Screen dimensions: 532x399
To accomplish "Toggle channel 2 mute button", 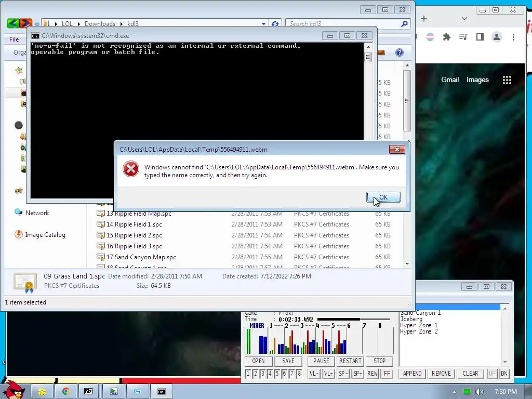I will coord(256,374).
